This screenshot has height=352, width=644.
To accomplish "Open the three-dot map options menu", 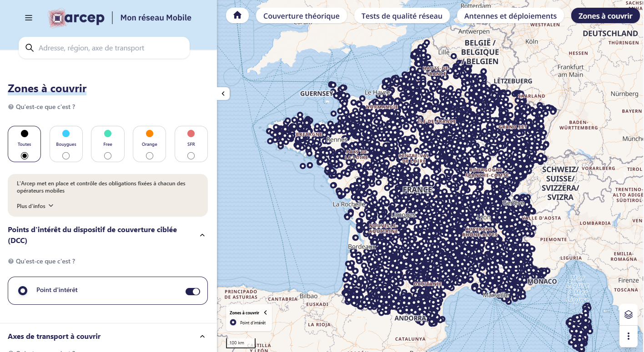I will tap(628, 336).
